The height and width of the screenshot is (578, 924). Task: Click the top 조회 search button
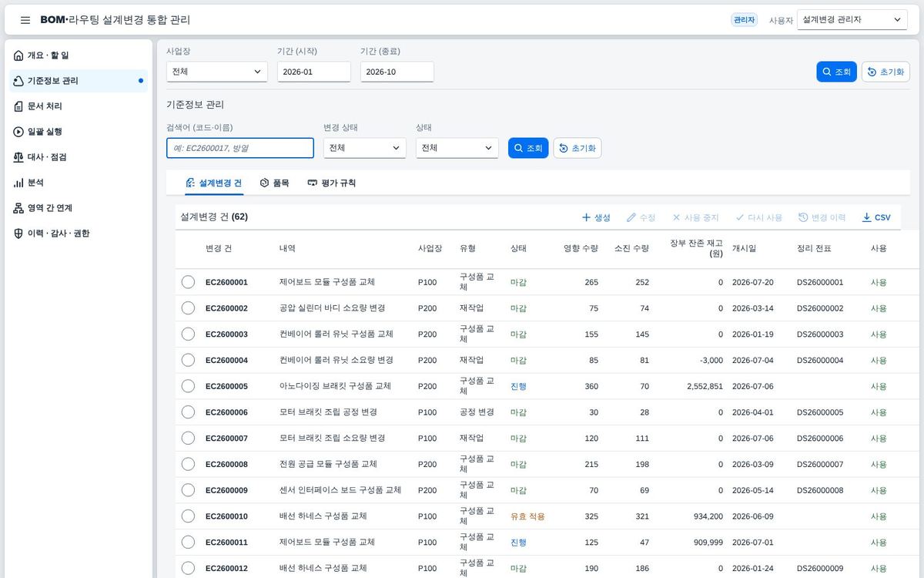tap(836, 72)
